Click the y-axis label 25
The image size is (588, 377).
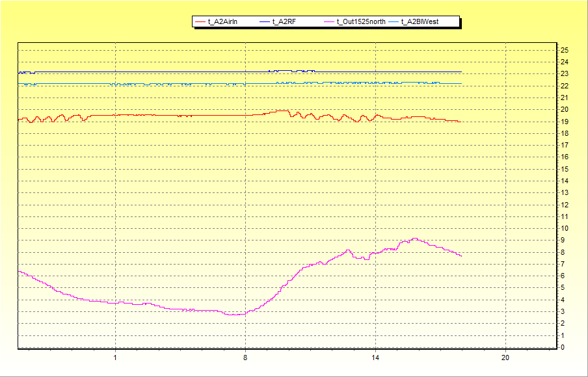pyautogui.click(x=565, y=50)
